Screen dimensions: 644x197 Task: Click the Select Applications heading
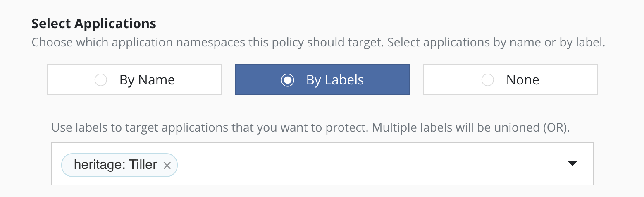[94, 24]
